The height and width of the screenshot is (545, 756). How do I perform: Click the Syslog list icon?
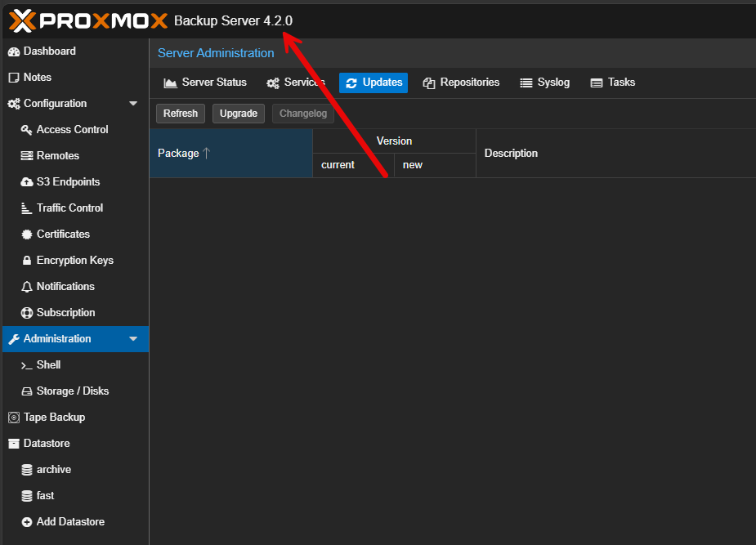(x=526, y=83)
